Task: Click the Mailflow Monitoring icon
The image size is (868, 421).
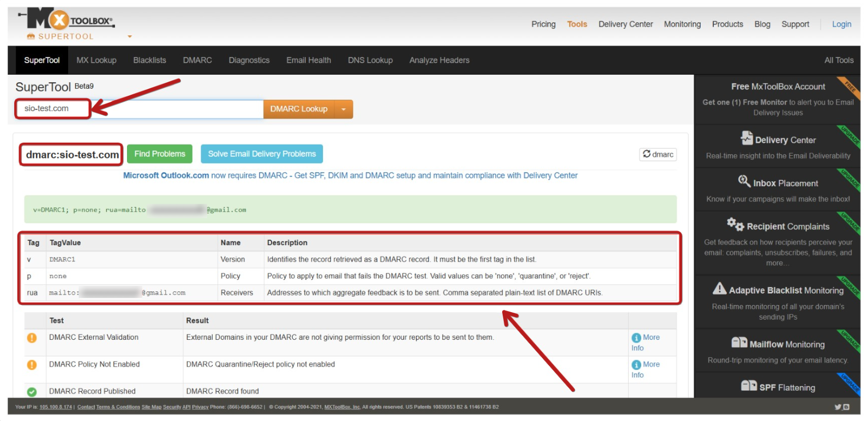Action: pos(739,343)
